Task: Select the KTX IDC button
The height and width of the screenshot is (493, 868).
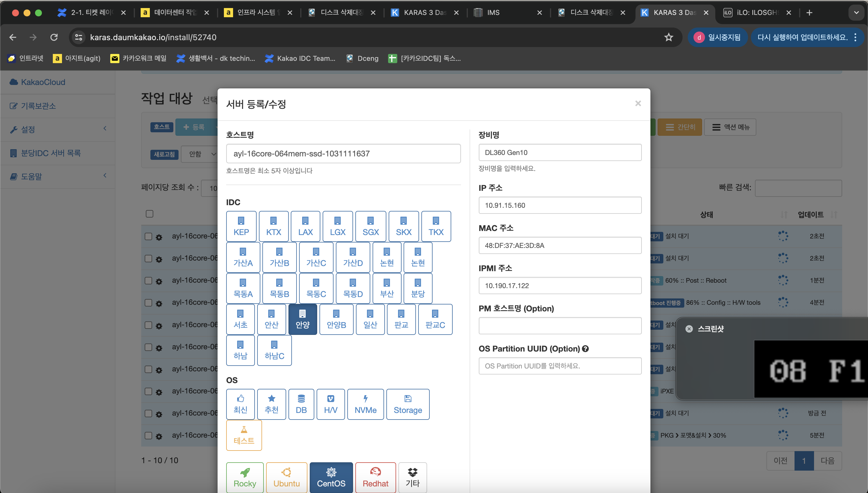Action: pos(274,226)
